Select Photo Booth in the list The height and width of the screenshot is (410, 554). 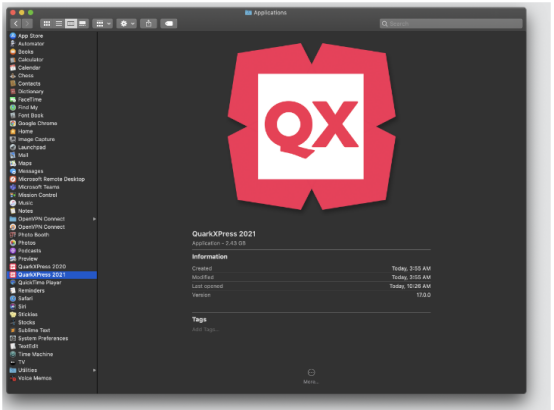point(52,235)
